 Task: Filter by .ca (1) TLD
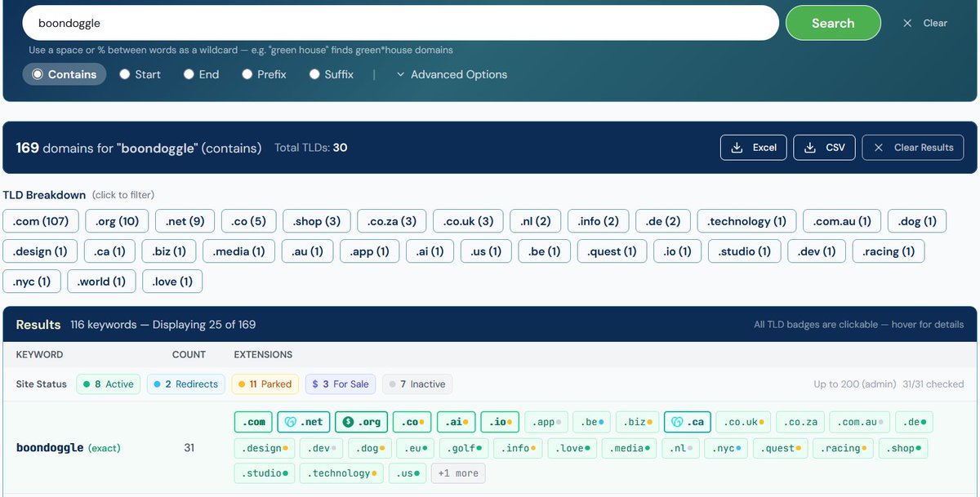pyautogui.click(x=110, y=251)
